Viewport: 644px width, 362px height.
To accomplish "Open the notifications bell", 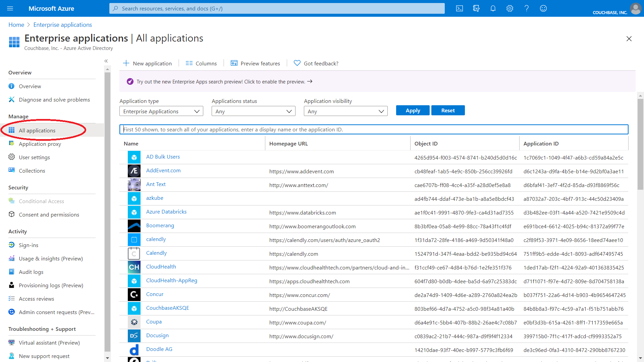I will pos(493,8).
